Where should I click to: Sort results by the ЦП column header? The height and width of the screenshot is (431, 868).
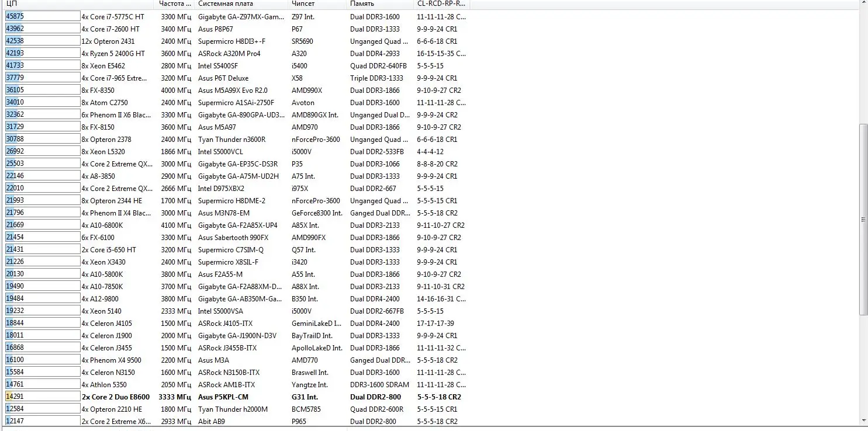tap(79, 4)
